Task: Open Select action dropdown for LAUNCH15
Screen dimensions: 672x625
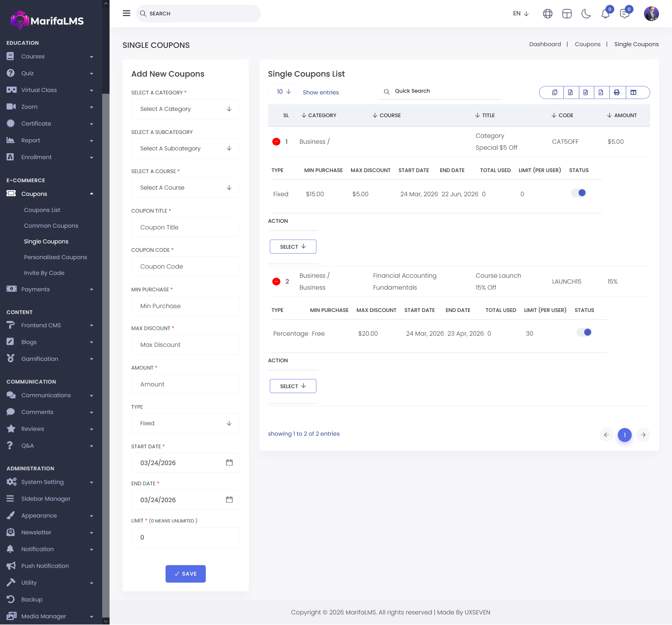Action: pos(293,386)
